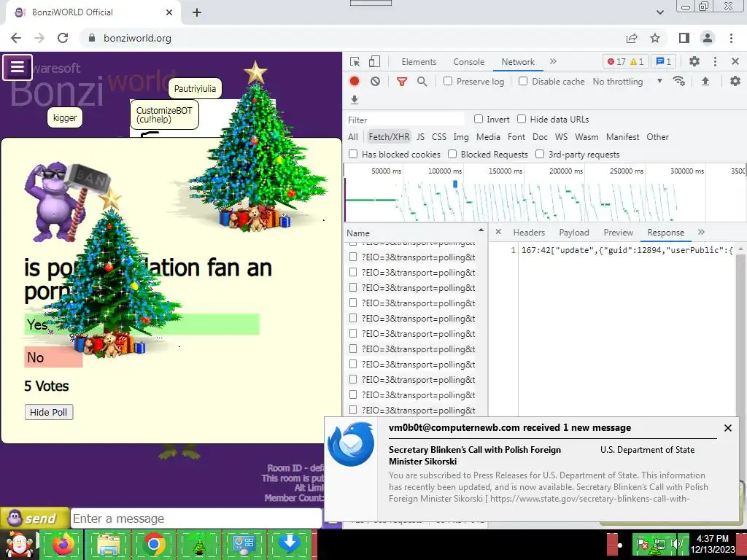The height and width of the screenshot is (560, 747).
Task: Click the 17 errors counter badge
Action: coord(626,61)
